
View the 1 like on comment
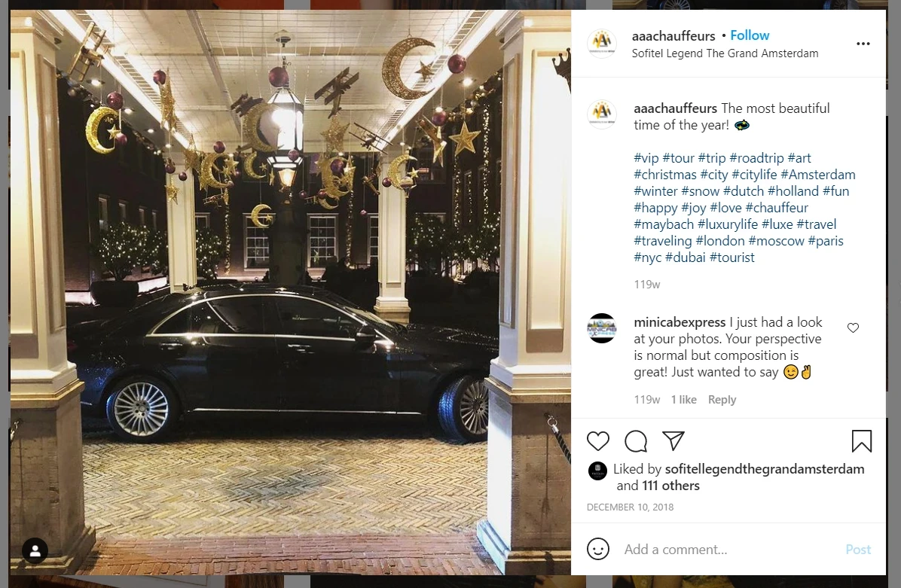point(684,400)
